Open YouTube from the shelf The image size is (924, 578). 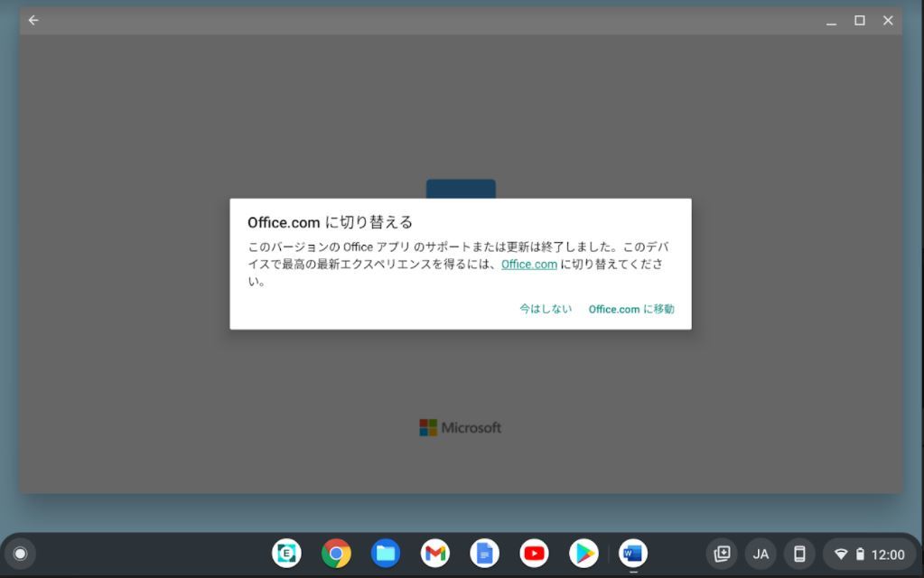[x=534, y=553]
